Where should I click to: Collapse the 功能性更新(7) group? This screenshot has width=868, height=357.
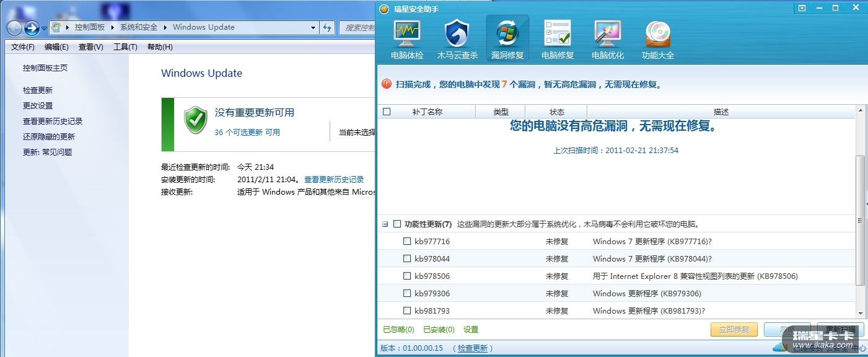point(385,224)
